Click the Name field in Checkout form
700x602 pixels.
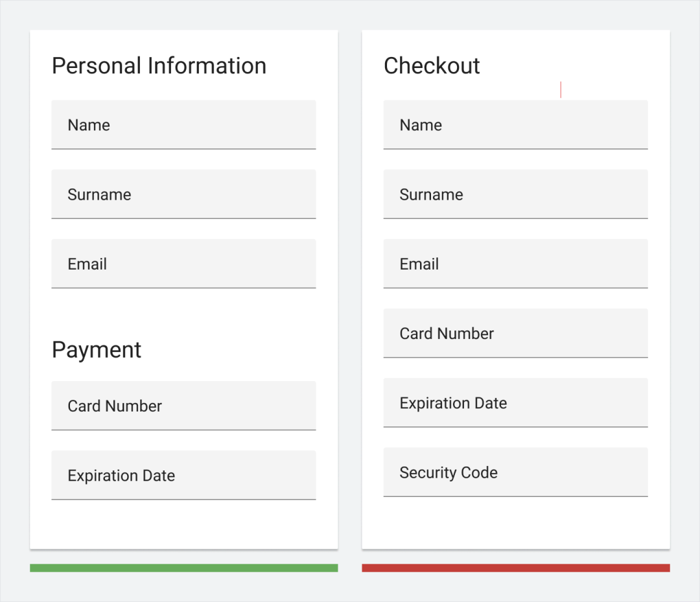click(515, 124)
